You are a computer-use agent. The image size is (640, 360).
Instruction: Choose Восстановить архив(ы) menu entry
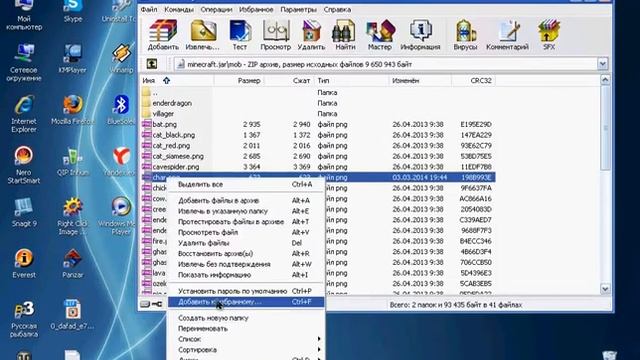click(246, 253)
